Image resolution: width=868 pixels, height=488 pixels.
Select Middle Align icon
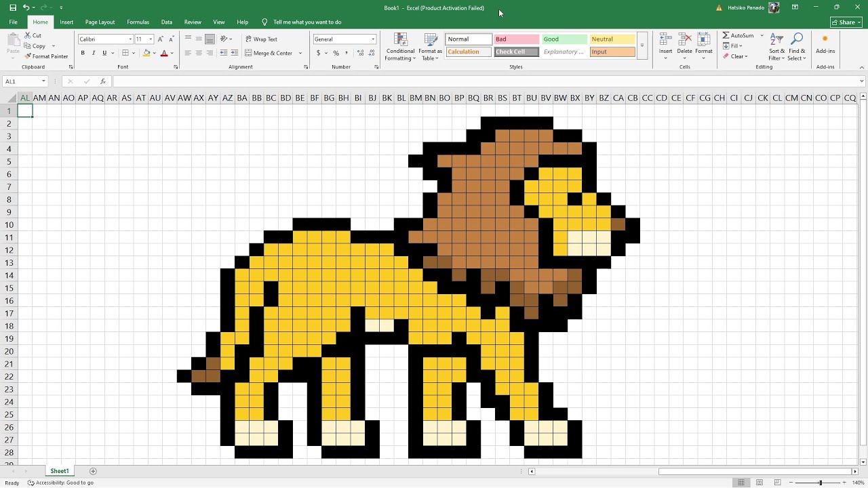tap(199, 39)
